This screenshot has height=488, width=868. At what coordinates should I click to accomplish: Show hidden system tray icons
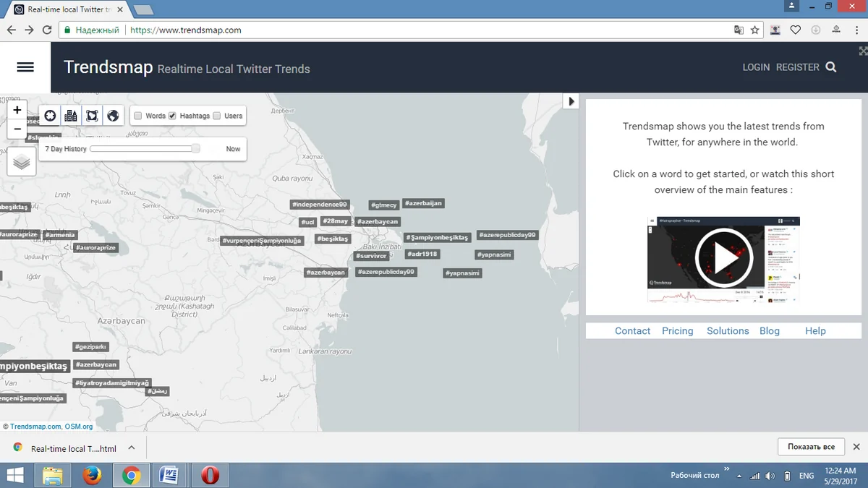click(739, 476)
